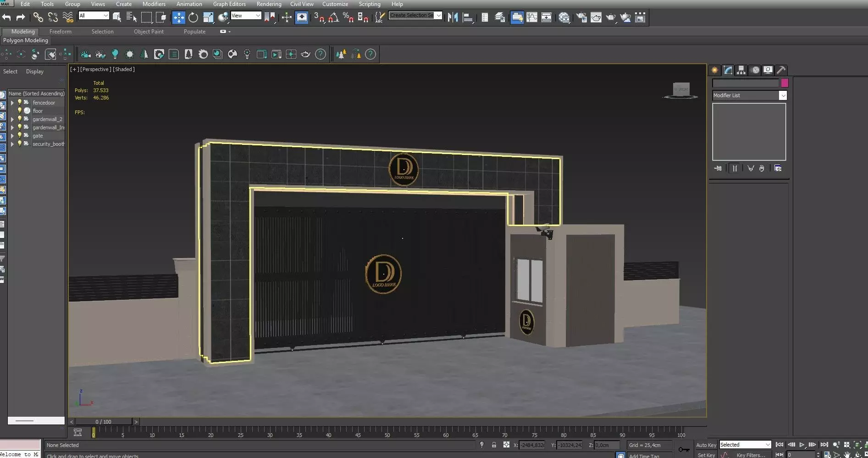Open the Select by Name list icon

[132, 17]
